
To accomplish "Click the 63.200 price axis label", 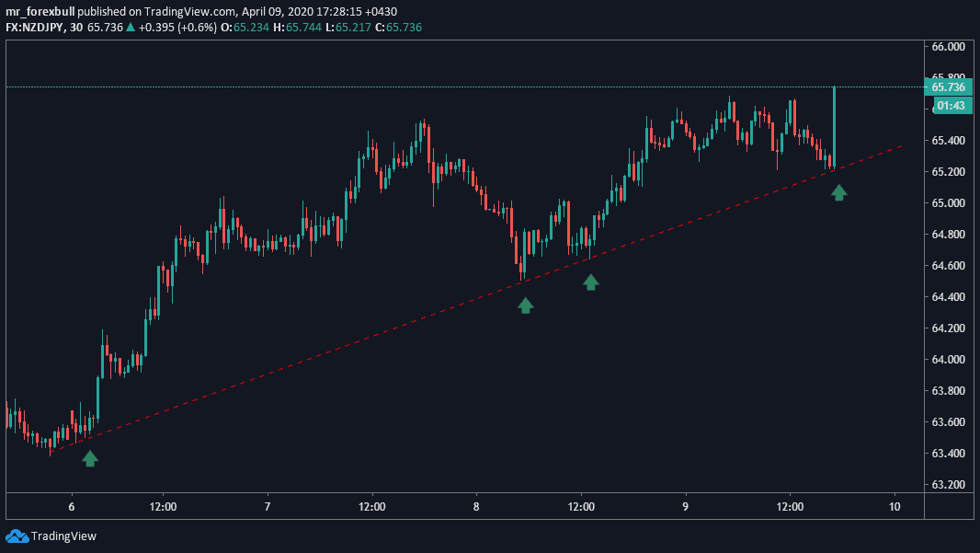I will pos(948,484).
